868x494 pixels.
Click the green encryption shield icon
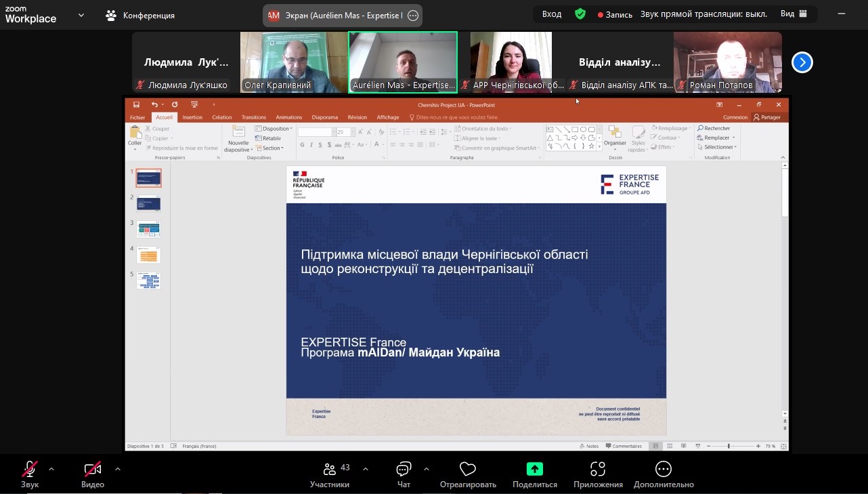coord(580,14)
